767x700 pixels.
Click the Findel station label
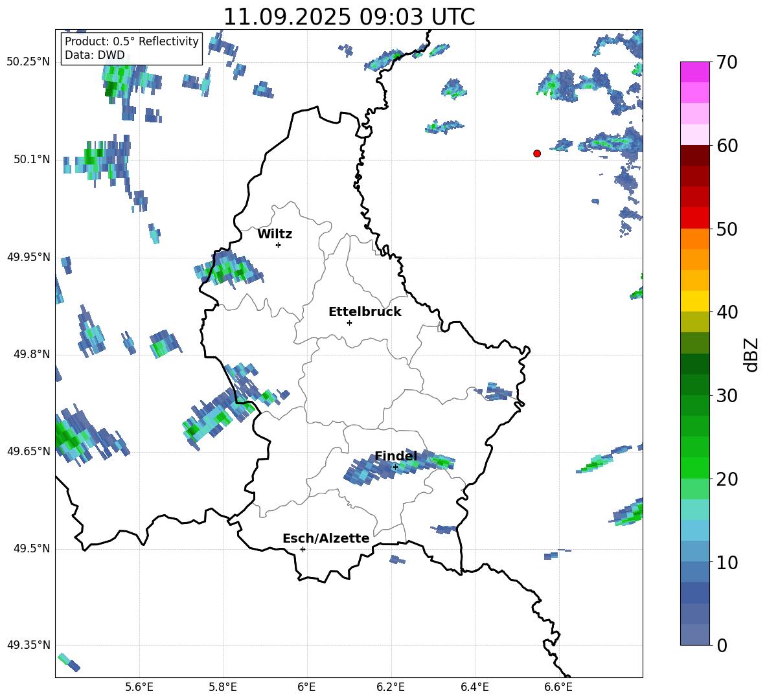[x=396, y=456]
